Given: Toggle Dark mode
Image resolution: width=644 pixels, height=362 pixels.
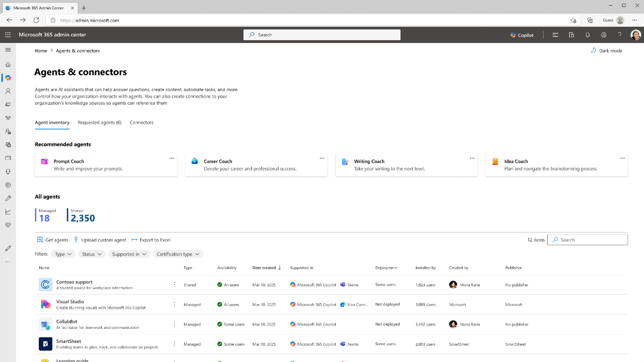Looking at the screenshot, I should coord(607,50).
